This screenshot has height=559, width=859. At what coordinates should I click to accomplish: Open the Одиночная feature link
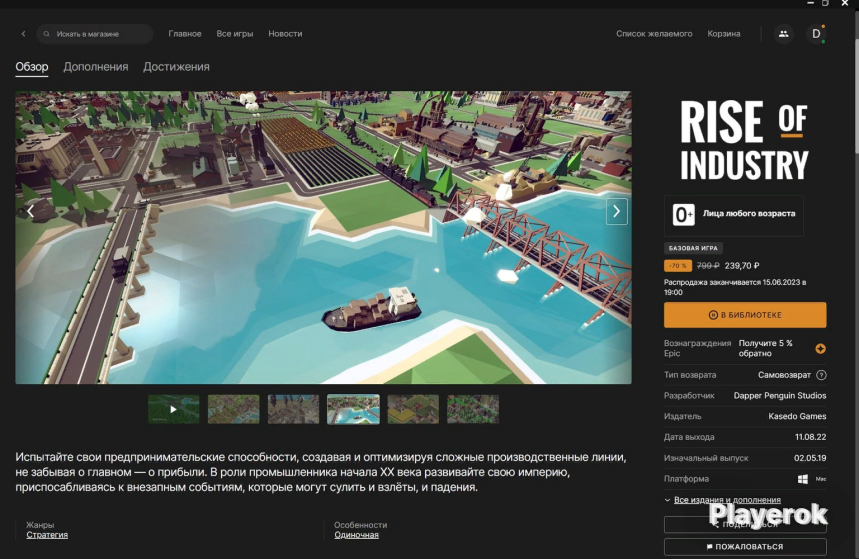356,535
